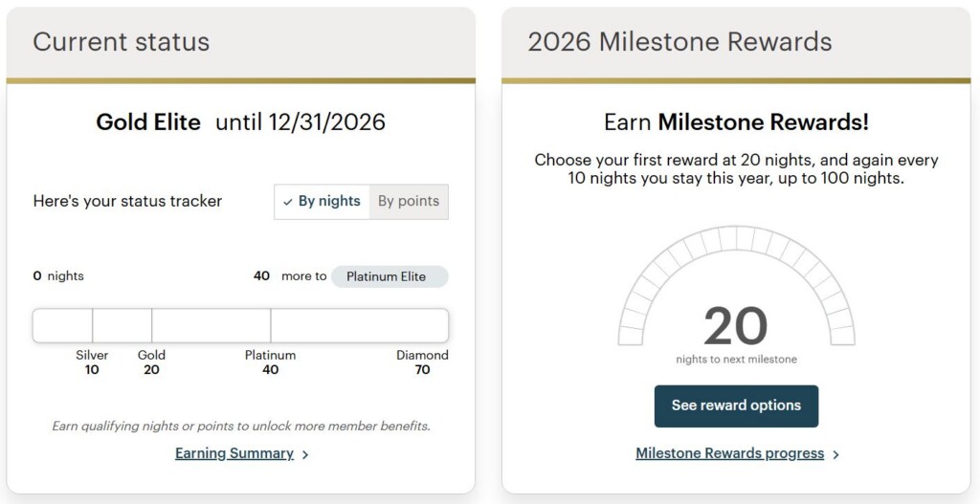Open the Milestone Rewards progress link
This screenshot has height=504, width=980.
729,453
